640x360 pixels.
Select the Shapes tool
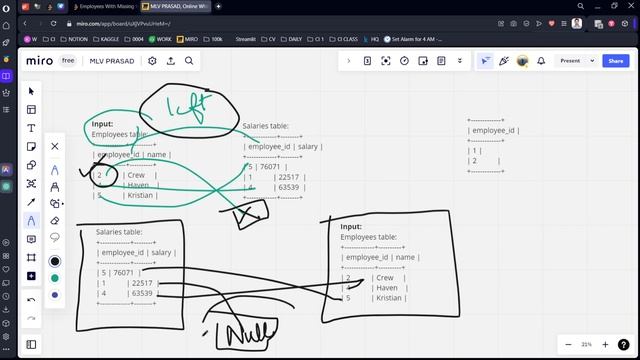[x=31, y=165]
